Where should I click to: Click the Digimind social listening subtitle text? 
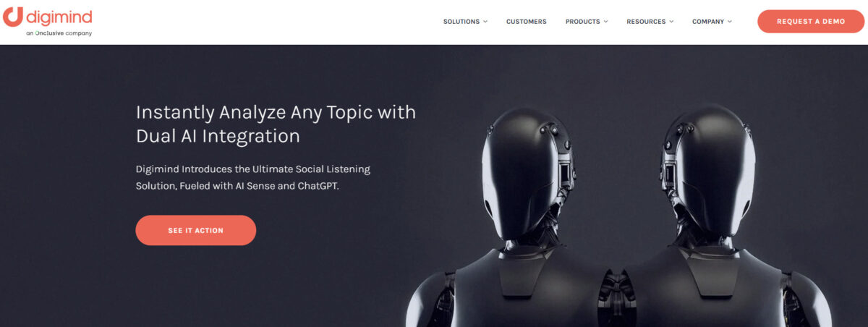pos(253,177)
